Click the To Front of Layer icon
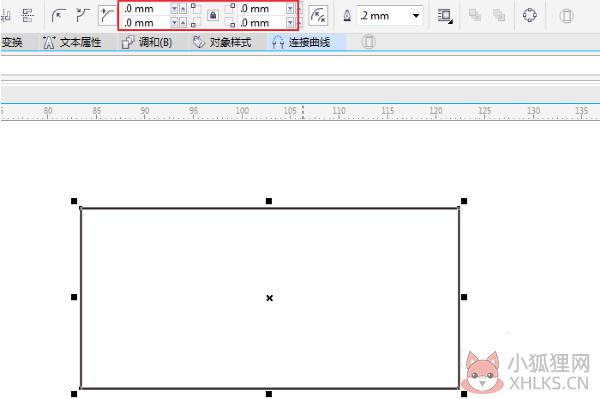600x399 pixels. click(x=475, y=16)
